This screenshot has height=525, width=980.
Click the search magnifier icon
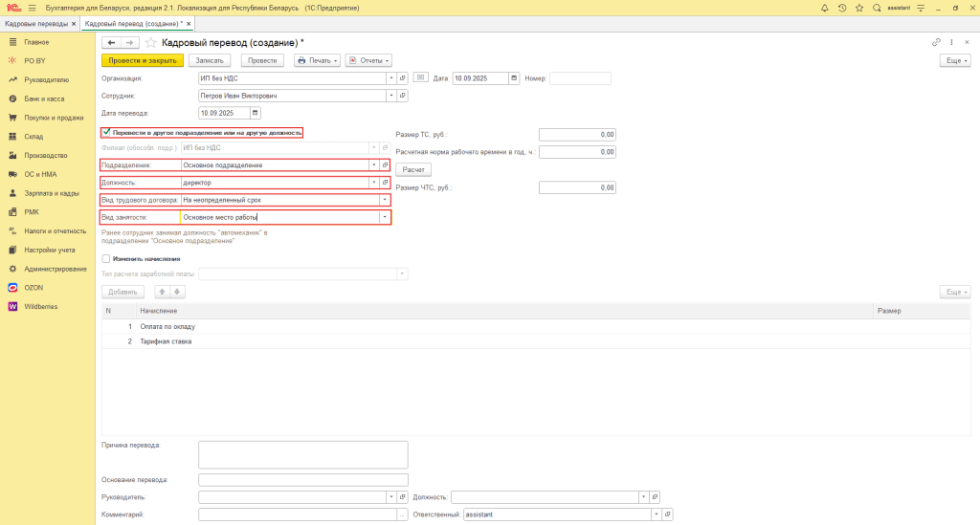(x=877, y=8)
